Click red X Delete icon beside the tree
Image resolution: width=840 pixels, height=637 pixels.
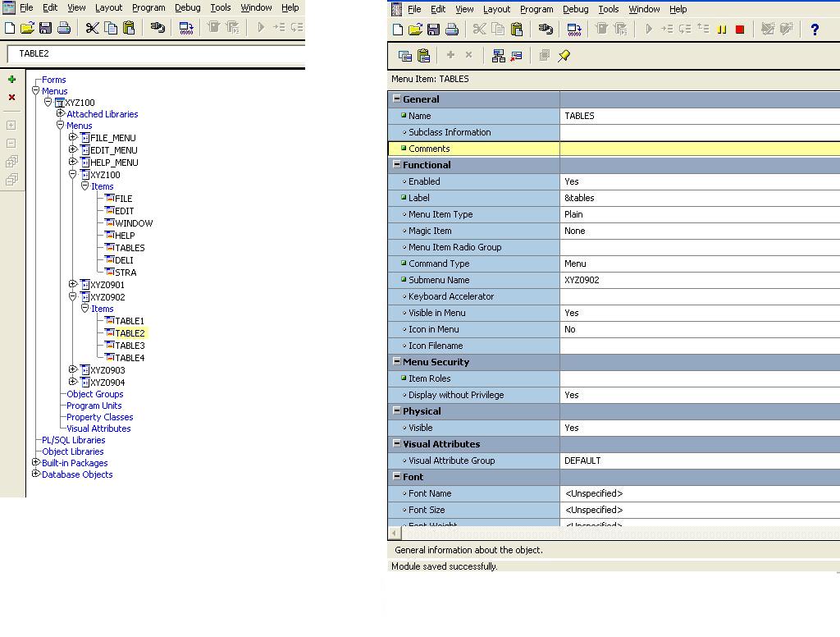click(11, 97)
